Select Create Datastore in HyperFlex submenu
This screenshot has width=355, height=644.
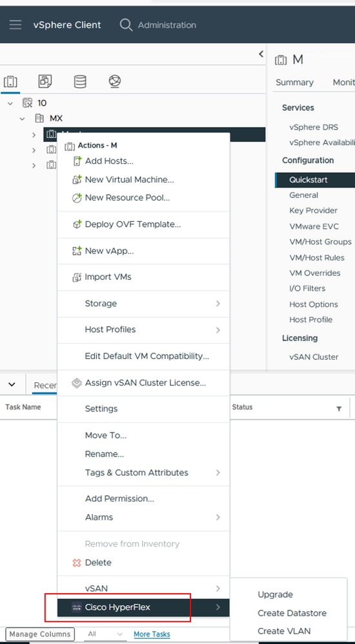tap(292, 613)
